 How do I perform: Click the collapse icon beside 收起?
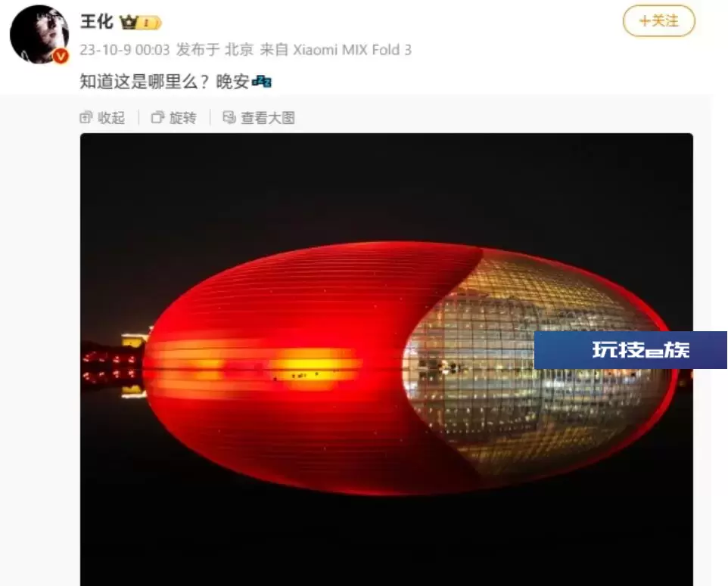pyautogui.click(x=86, y=117)
